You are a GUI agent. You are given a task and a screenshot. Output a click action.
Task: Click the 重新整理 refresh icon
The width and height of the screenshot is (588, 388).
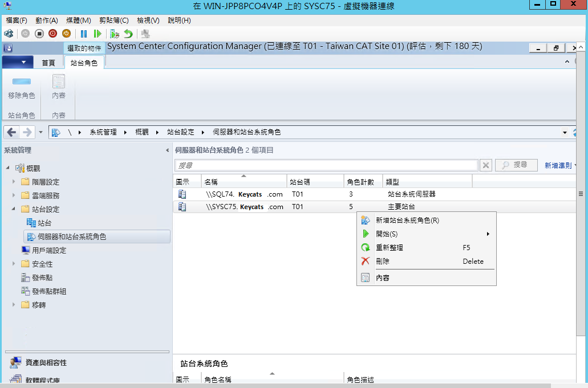365,247
